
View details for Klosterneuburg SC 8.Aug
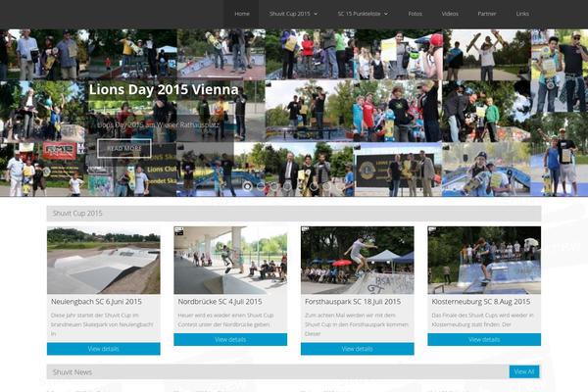pos(483,339)
